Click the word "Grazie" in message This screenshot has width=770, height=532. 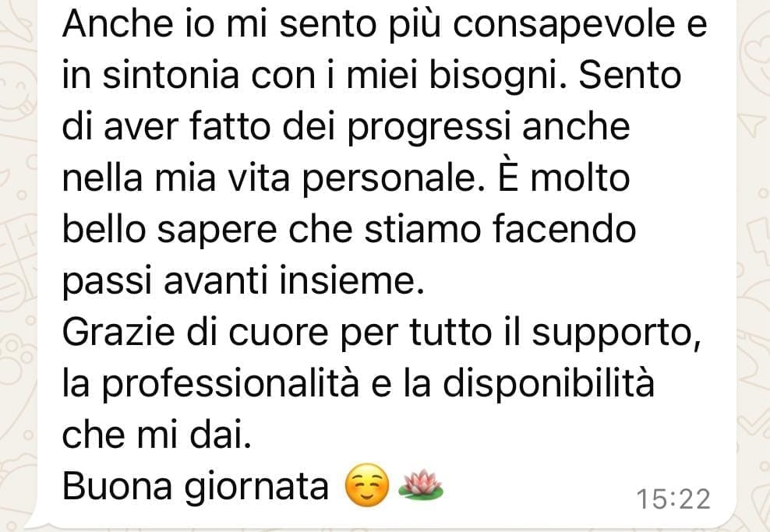[x=118, y=333]
